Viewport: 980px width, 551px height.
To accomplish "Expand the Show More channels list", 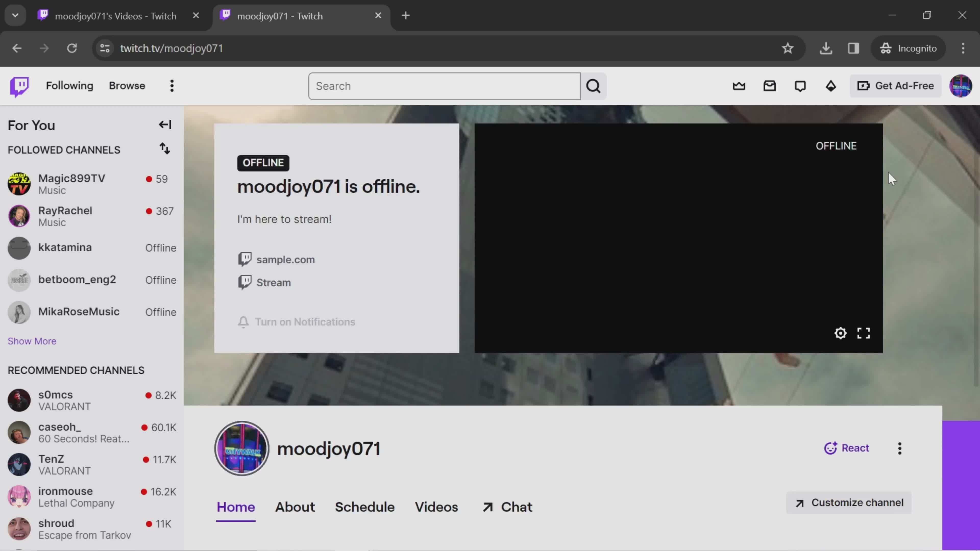I will point(32,341).
